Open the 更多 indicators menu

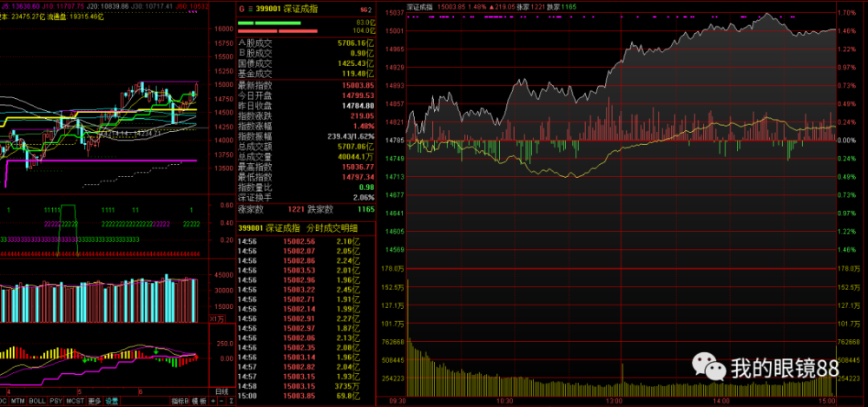click(x=95, y=401)
